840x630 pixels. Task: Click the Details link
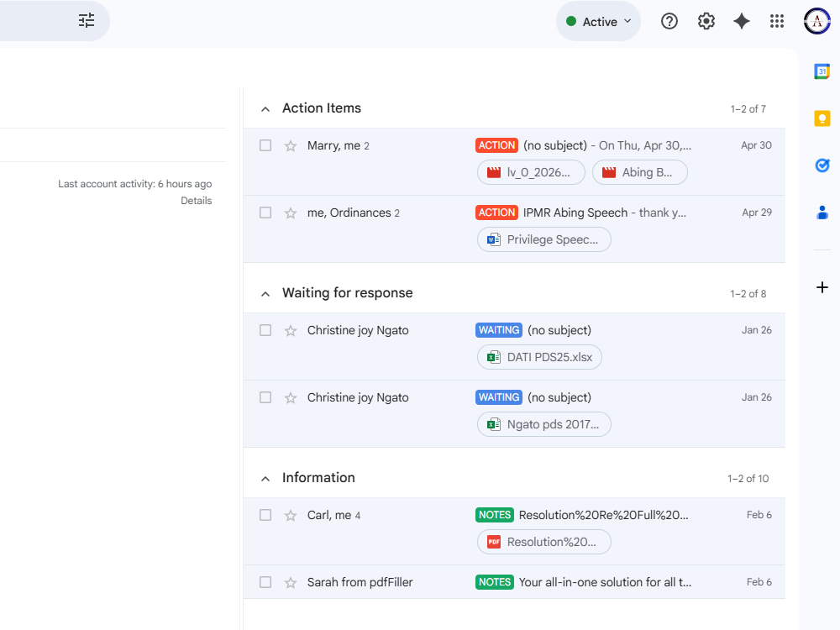pos(196,201)
